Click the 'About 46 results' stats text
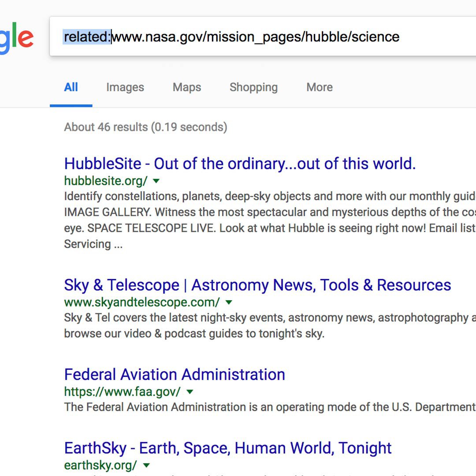 [145, 127]
